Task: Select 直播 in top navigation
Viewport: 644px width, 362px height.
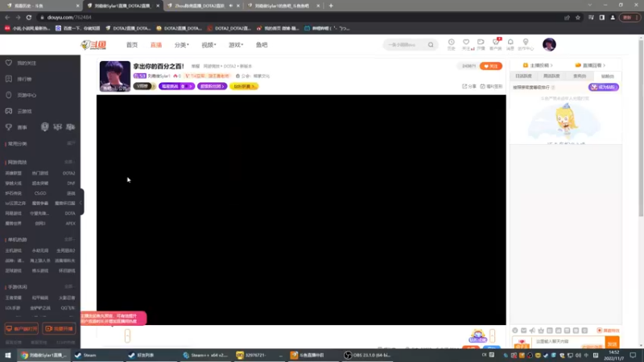Action: click(x=156, y=45)
